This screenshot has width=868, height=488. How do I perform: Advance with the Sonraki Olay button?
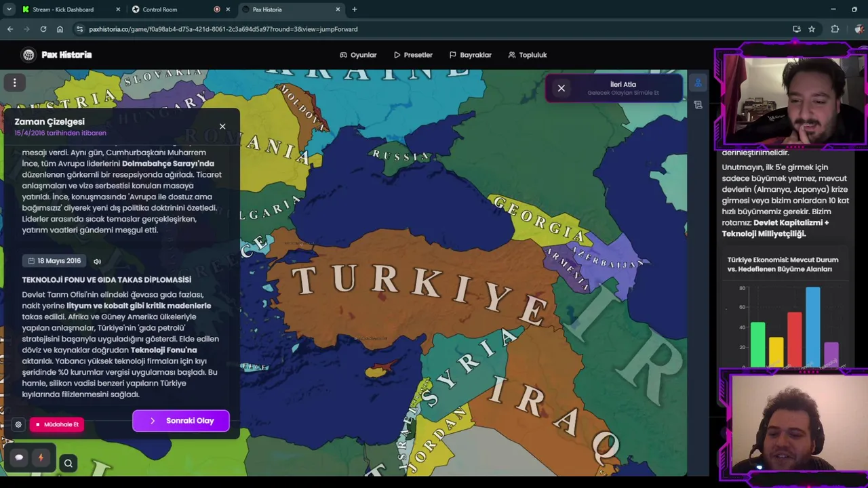181,421
